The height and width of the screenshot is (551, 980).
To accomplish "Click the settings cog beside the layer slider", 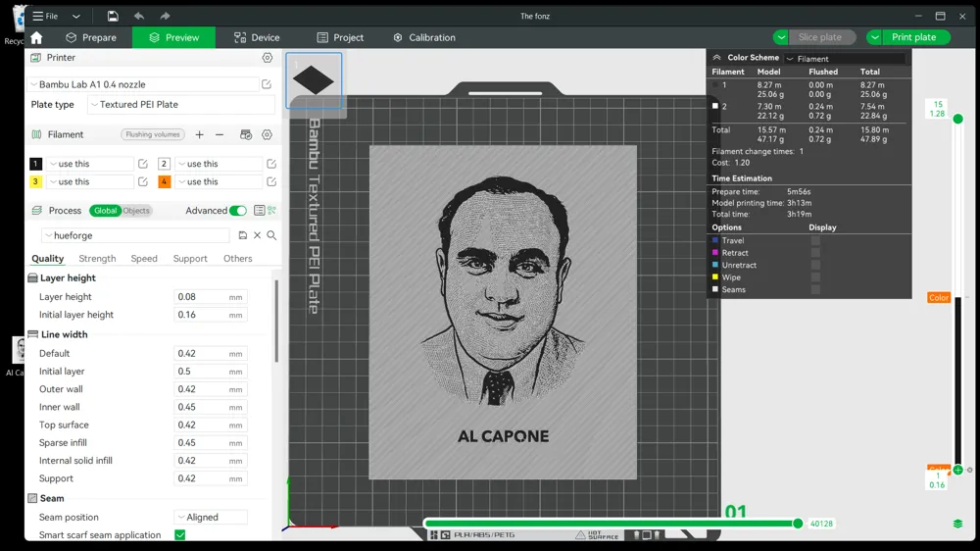I will coord(970,470).
